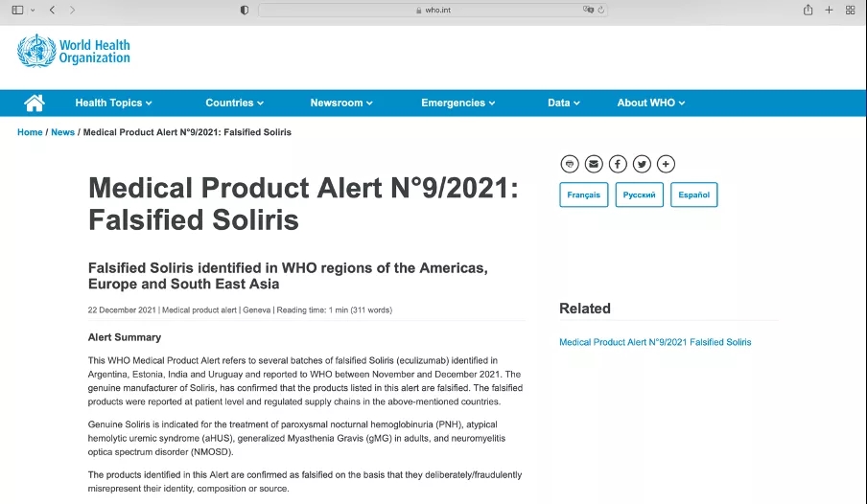Share article via the email envelope icon
Viewport: 867px width, 504px height.
click(x=594, y=164)
